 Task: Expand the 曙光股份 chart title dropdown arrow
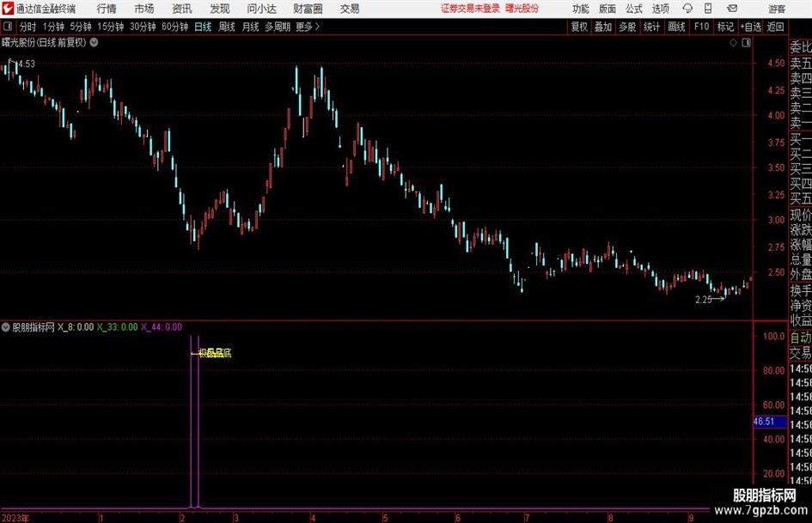coord(94,42)
